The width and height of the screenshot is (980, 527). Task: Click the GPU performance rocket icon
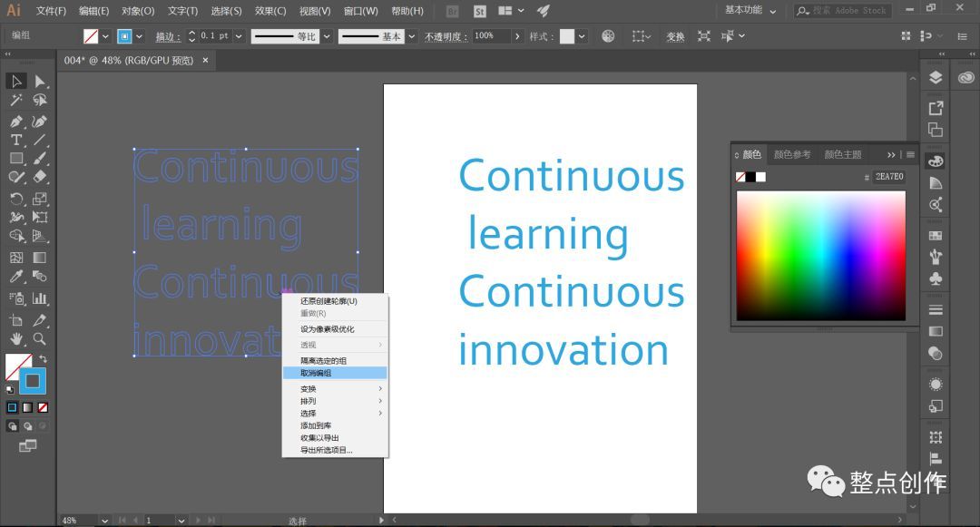click(544, 11)
